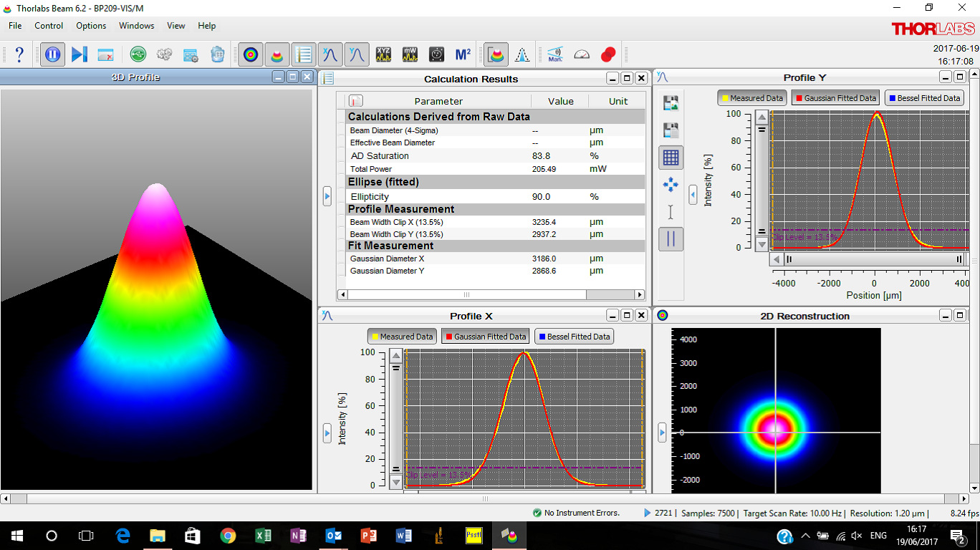Click the USB device connection icon
The image size is (980, 550).
tap(138, 54)
